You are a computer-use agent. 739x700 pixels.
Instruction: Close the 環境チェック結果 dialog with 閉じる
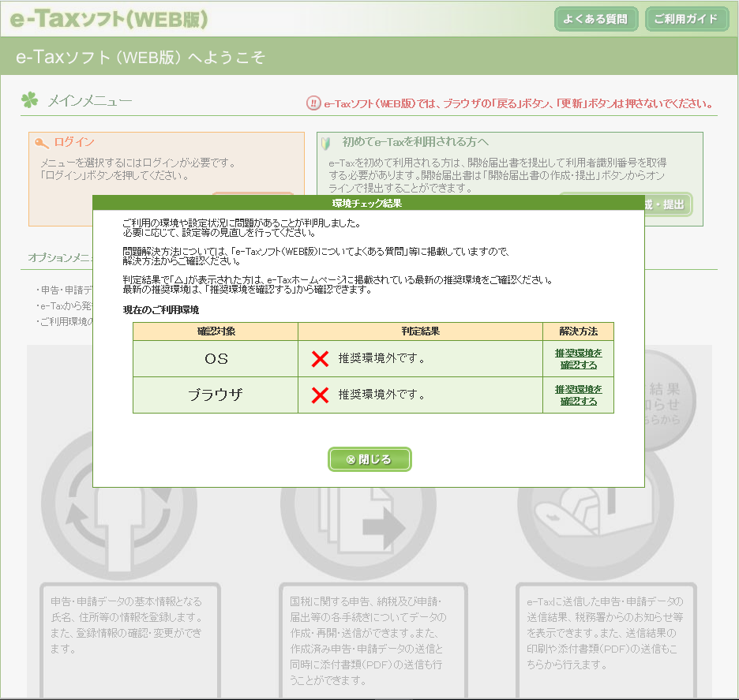point(369,459)
